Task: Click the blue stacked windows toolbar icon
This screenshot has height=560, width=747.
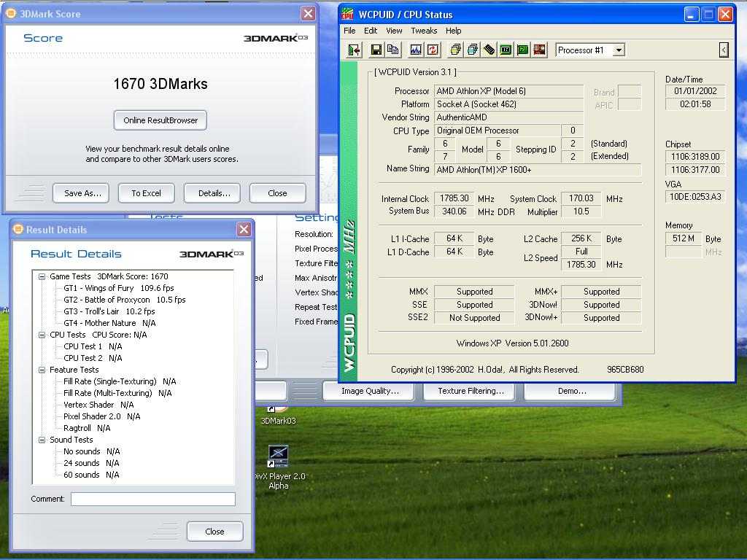Action: 473,50
